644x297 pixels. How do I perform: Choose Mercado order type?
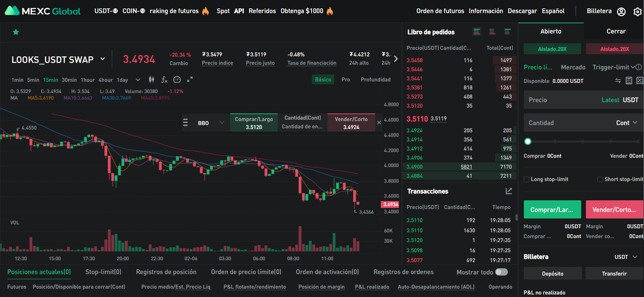click(573, 67)
